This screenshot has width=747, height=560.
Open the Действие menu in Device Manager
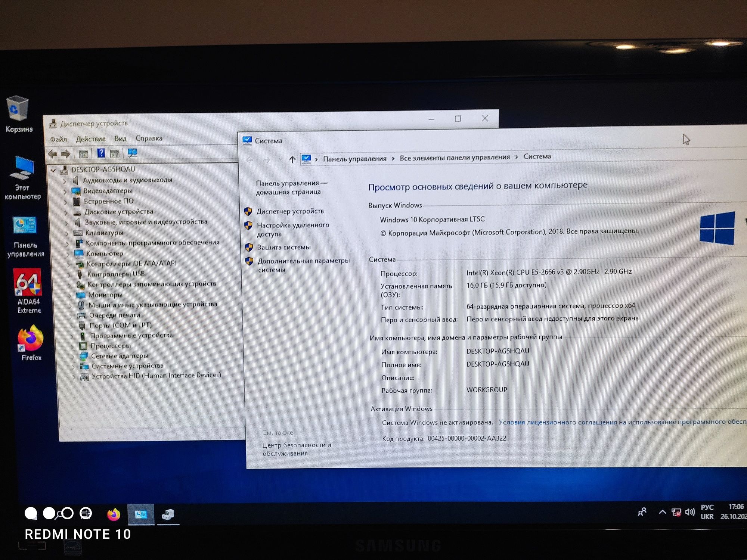(x=91, y=139)
